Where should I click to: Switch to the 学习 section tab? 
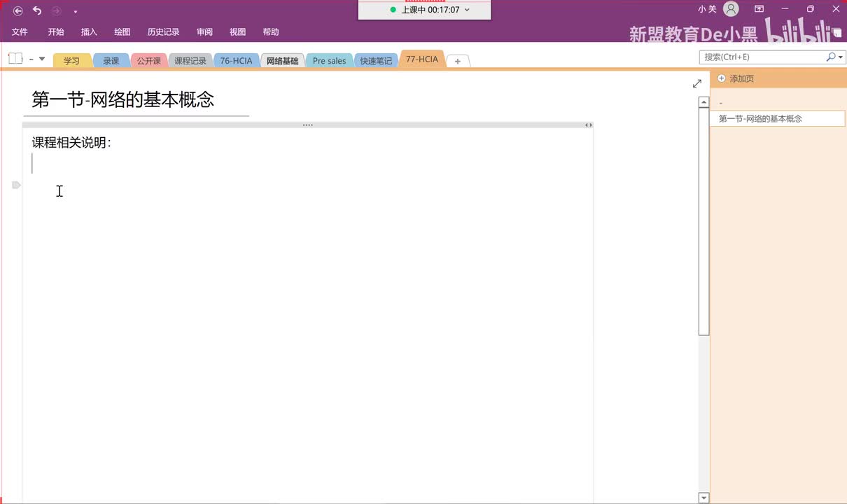[72, 61]
